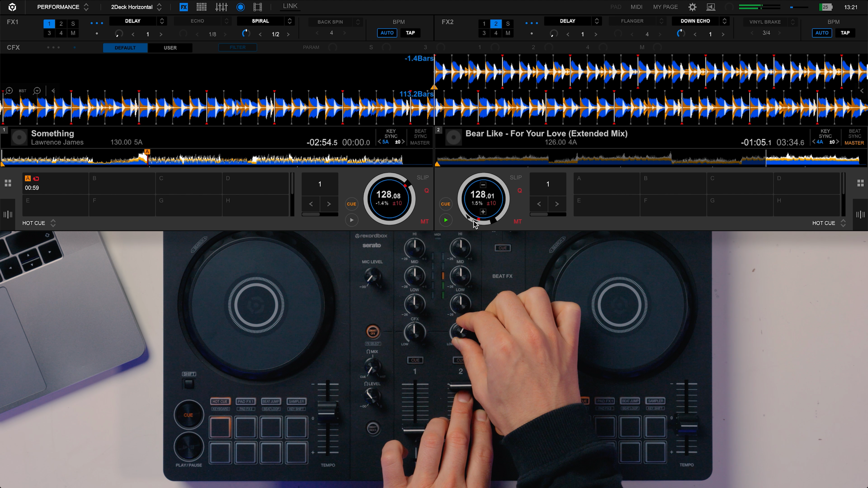Click the deck 2 CUE button
Image resolution: width=868 pixels, height=488 pixels.
446,204
